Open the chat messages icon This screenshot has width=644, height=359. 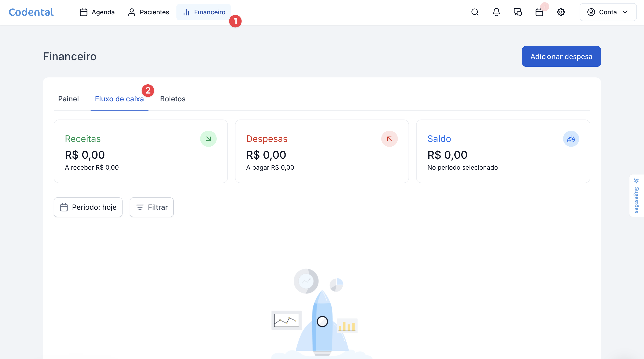tap(518, 12)
